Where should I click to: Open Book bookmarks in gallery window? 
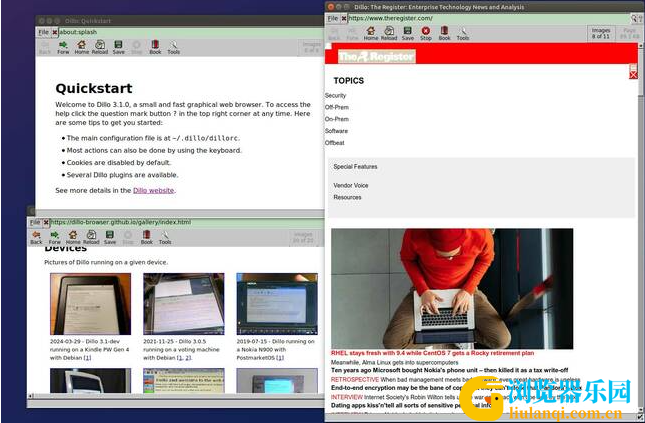(x=146, y=235)
